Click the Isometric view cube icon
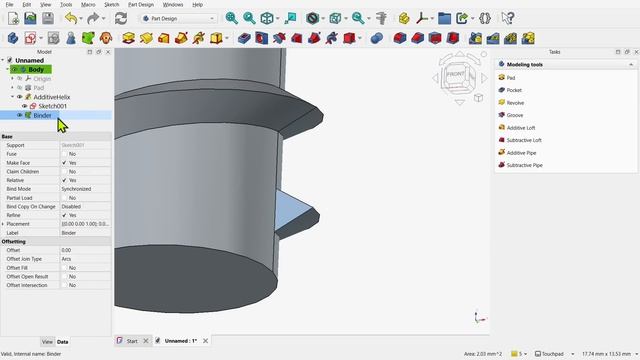The width and height of the screenshot is (640, 360). 267,18
